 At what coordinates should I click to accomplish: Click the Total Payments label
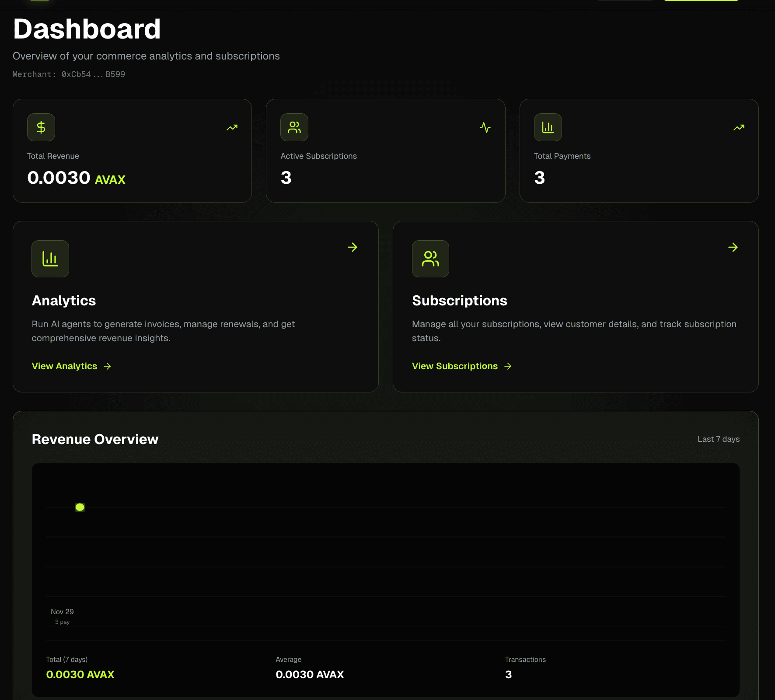562,156
